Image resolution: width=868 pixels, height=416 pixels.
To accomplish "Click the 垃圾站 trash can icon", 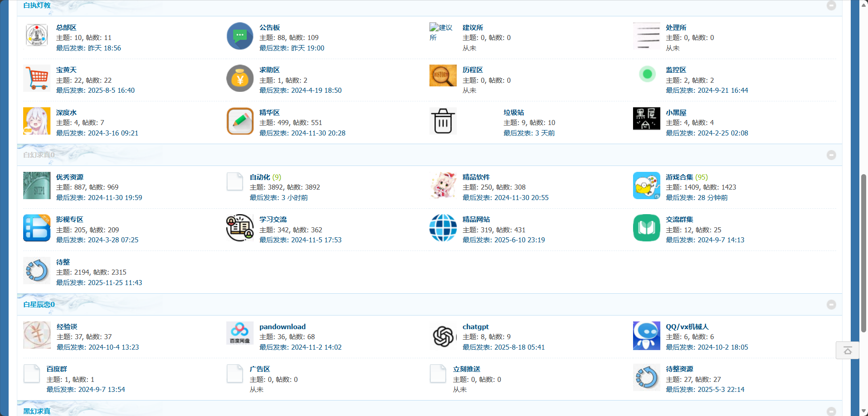I will coord(443,121).
